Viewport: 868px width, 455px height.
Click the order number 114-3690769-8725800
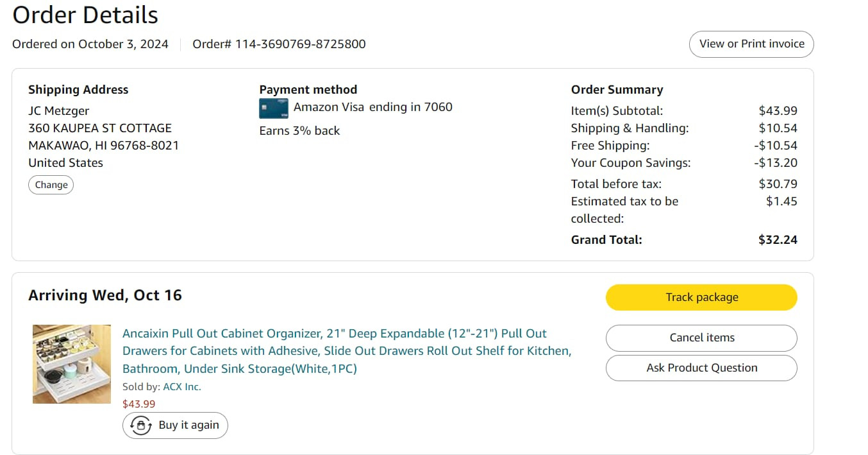tap(300, 44)
